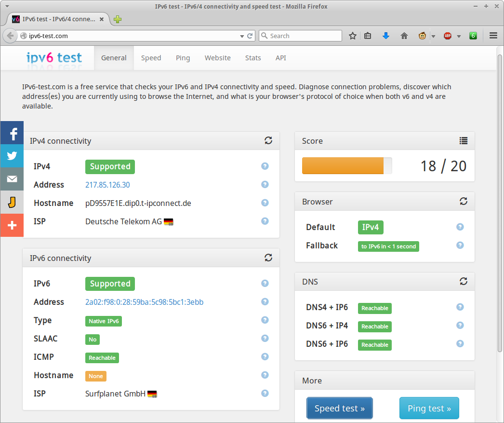
Task: Show bookmarks list in Firefox toolbar
Action: 368,36
